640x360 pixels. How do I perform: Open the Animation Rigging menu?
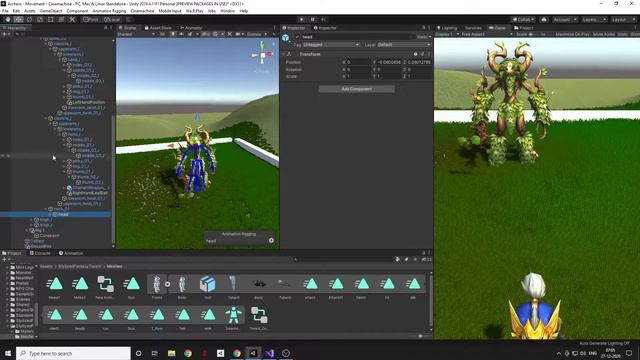(x=109, y=11)
